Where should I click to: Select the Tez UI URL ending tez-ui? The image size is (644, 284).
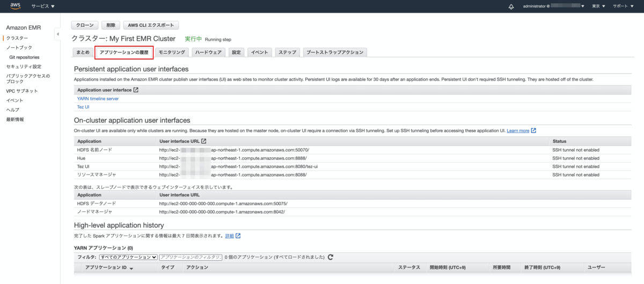pos(238,166)
